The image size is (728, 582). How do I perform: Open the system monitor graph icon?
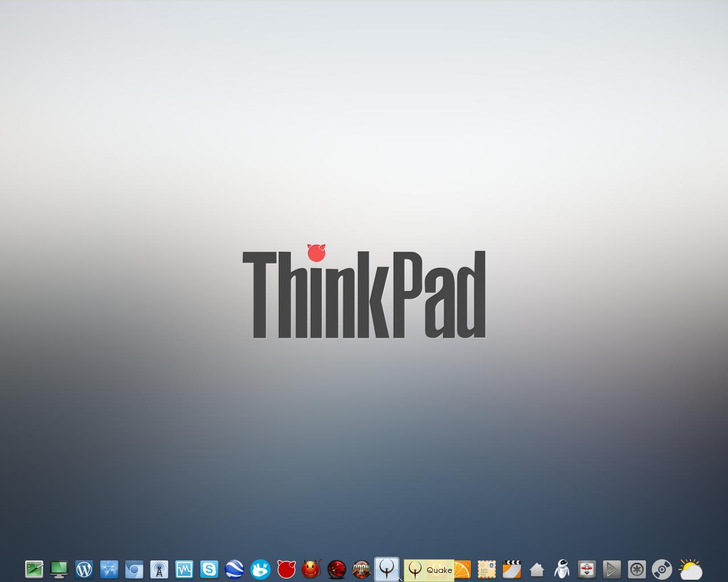point(184,569)
